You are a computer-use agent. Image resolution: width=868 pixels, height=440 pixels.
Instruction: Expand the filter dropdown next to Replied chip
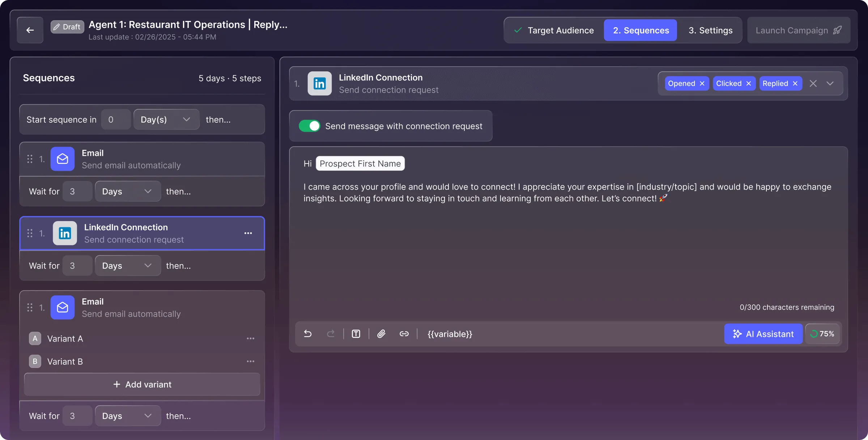pos(830,83)
